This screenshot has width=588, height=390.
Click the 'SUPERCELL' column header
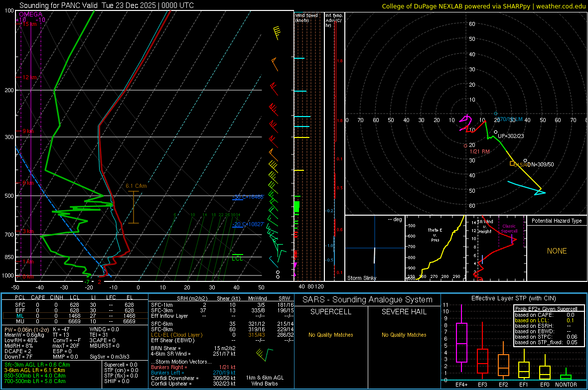[331, 312]
